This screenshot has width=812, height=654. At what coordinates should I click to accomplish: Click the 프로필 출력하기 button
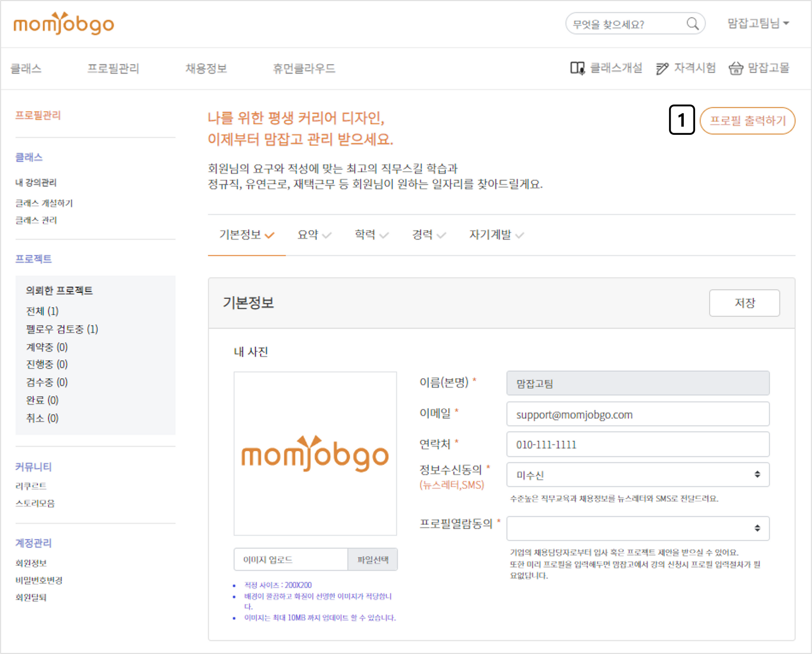747,121
